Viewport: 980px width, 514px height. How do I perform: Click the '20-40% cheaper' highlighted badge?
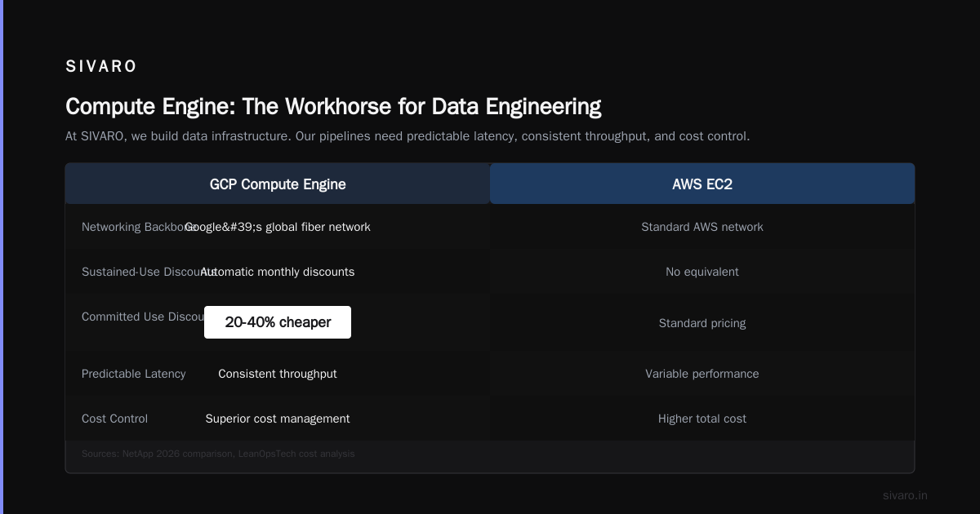tap(278, 322)
